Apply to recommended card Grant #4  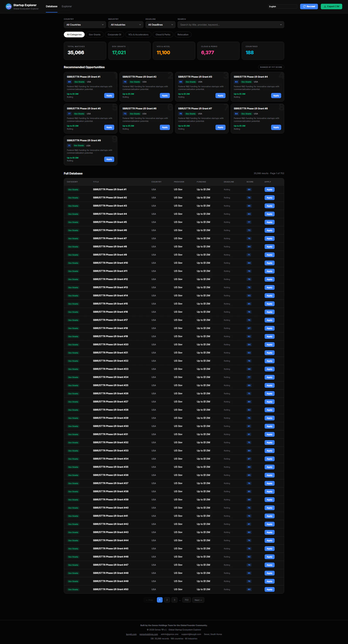tap(276, 96)
